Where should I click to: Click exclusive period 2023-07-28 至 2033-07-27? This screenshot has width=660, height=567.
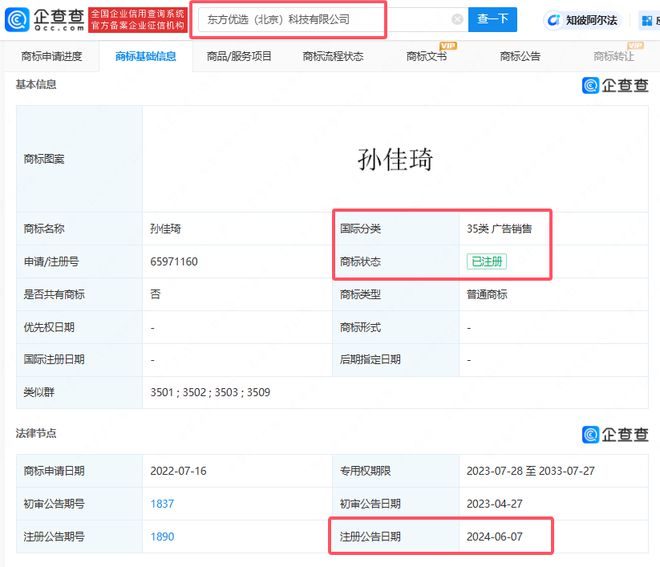[530, 471]
